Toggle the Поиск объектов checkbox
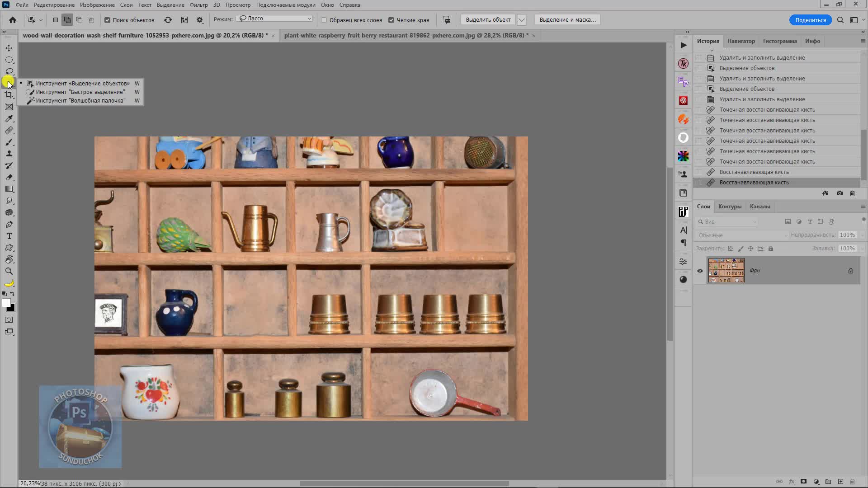Image resolution: width=868 pixels, height=488 pixels. click(x=108, y=20)
